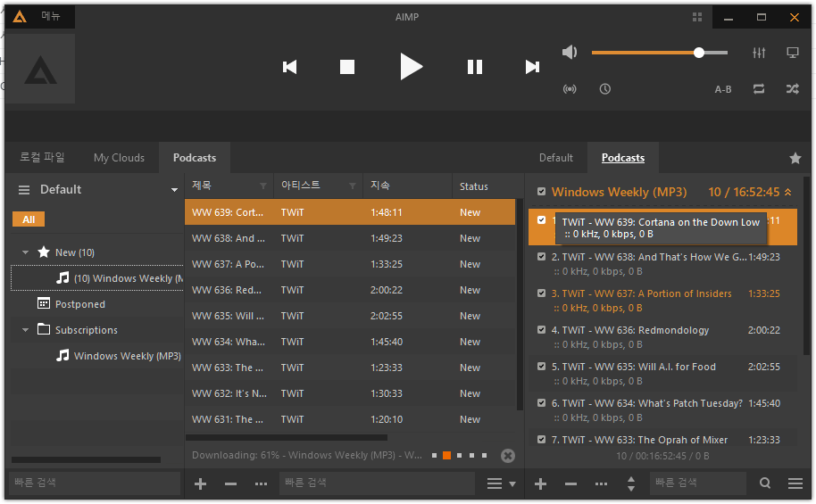The width and height of the screenshot is (816, 504).
Task: Collapse the New (10) tree node
Action: [25, 252]
